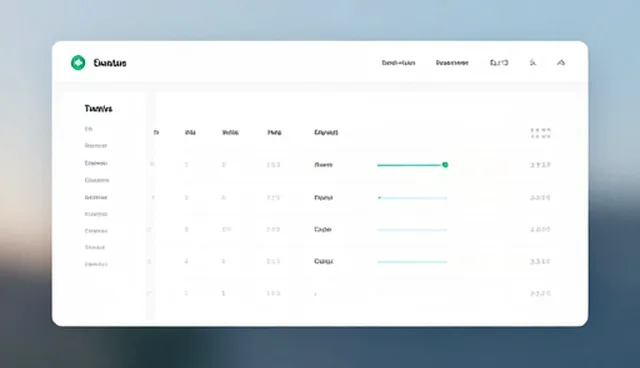The height and width of the screenshot is (368, 640).
Task: Click the caret icon at the far right of the header
Action: (561, 63)
